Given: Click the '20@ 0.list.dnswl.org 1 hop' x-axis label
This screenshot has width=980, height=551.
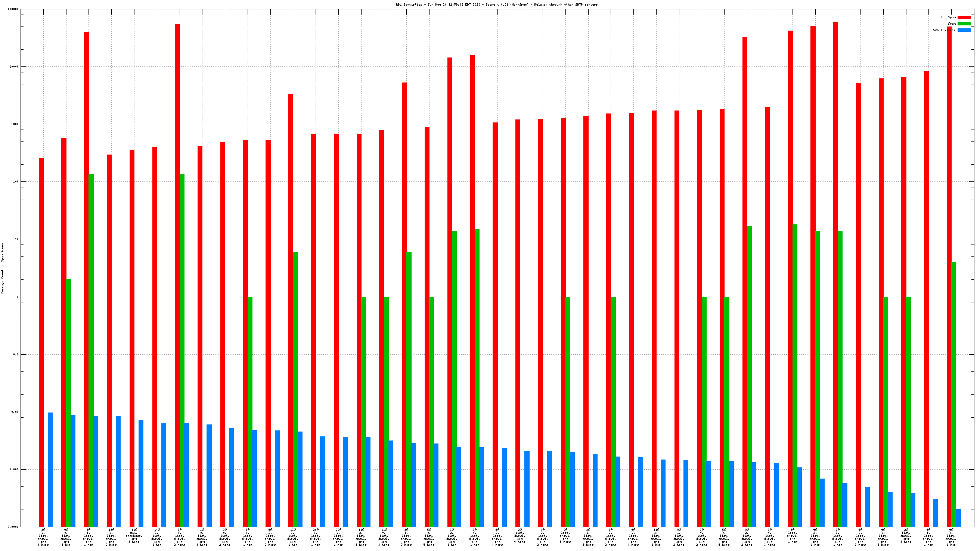Looking at the screenshot, I should [315, 537].
